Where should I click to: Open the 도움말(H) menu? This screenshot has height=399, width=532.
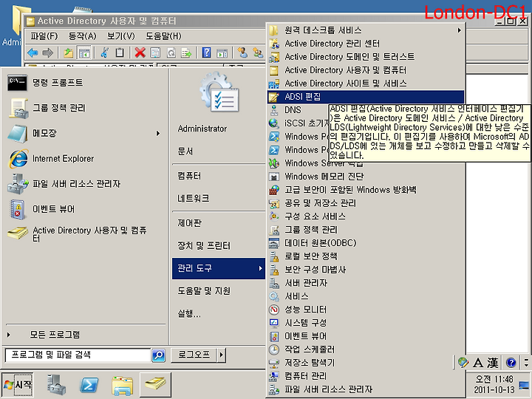point(163,36)
